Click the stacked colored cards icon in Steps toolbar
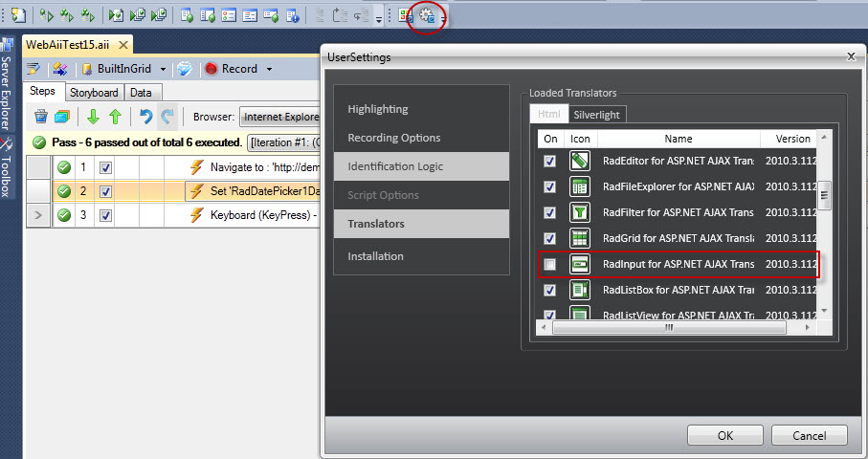Viewport: 868px width, 459px height. [x=62, y=117]
